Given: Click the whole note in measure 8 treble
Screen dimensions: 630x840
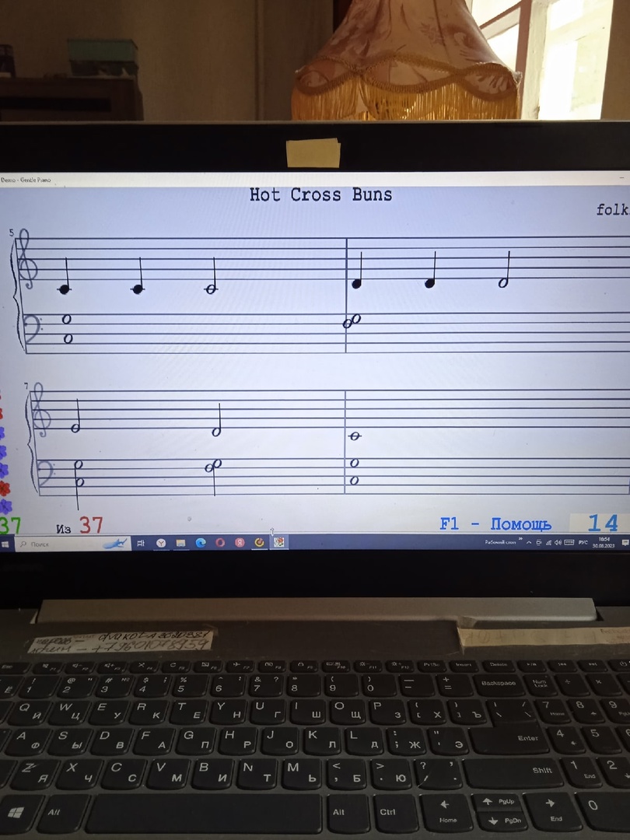Looking at the screenshot, I should pos(355,436).
